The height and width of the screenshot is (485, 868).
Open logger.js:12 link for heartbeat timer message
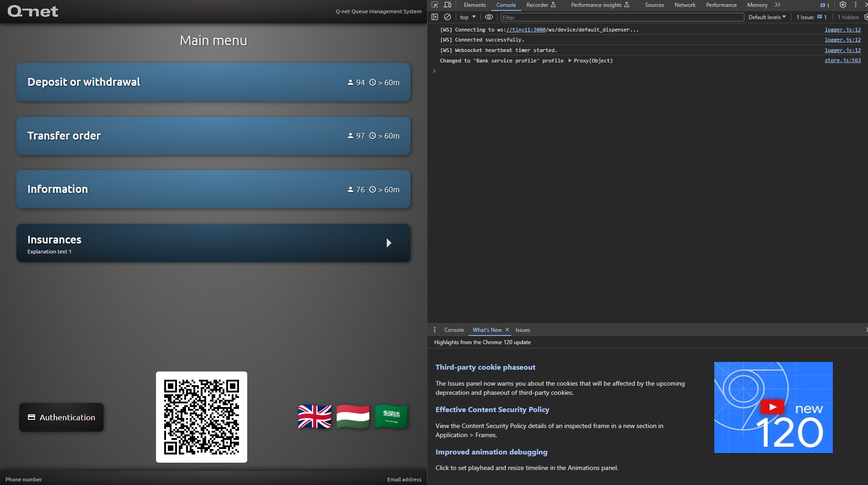click(x=842, y=51)
